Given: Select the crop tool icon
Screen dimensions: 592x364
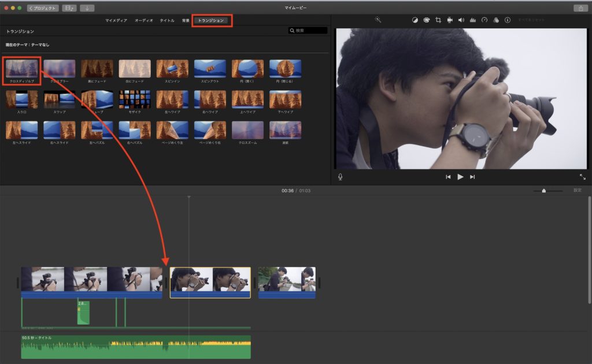Looking at the screenshot, I should pyautogui.click(x=438, y=20).
